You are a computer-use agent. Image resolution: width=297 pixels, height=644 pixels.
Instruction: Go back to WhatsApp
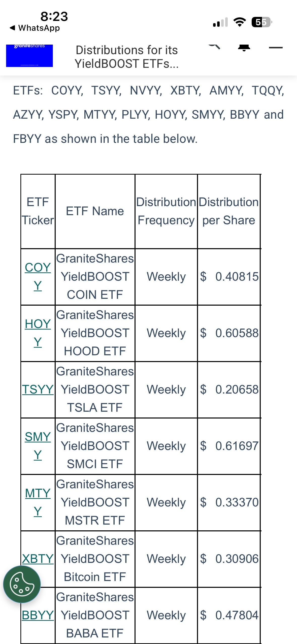point(35,28)
